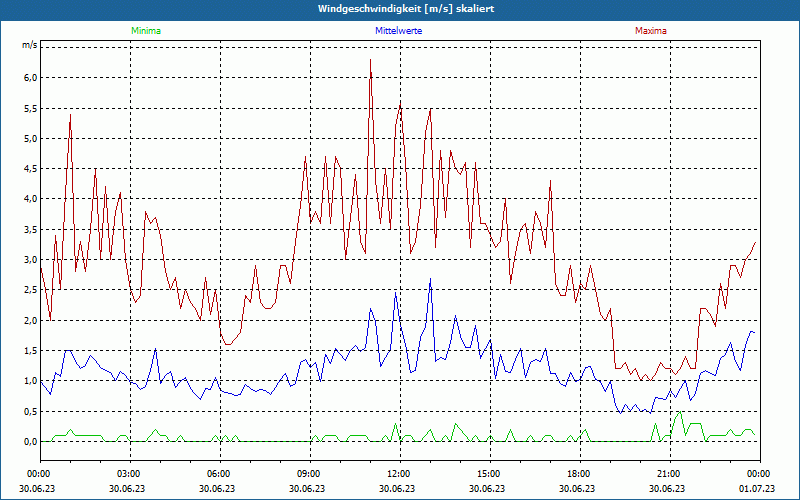Click the 15:00 time axis label
The width and height of the screenshot is (800, 500).
point(488,474)
